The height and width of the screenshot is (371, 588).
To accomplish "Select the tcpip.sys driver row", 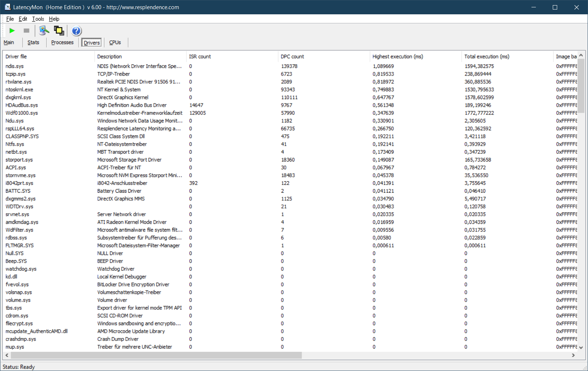I will pos(290,74).
